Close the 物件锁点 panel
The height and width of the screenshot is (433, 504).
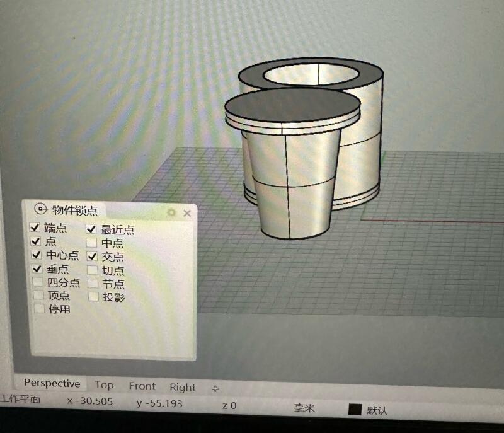[x=186, y=213]
